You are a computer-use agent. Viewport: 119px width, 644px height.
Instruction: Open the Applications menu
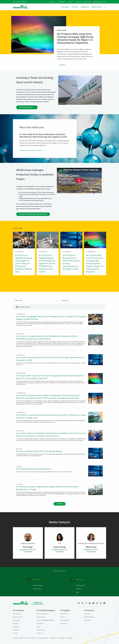point(85,7)
